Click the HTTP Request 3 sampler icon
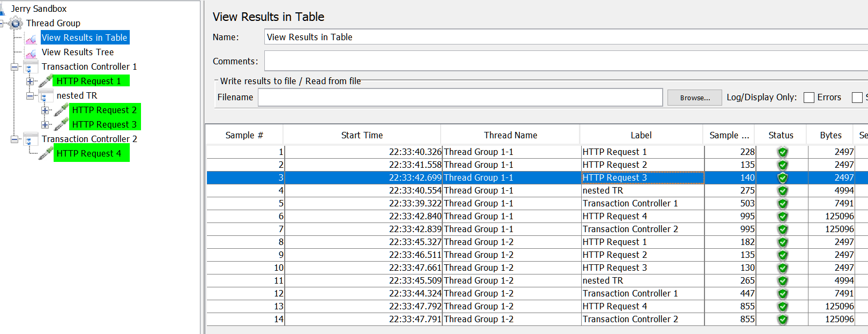868x334 pixels. coord(61,125)
